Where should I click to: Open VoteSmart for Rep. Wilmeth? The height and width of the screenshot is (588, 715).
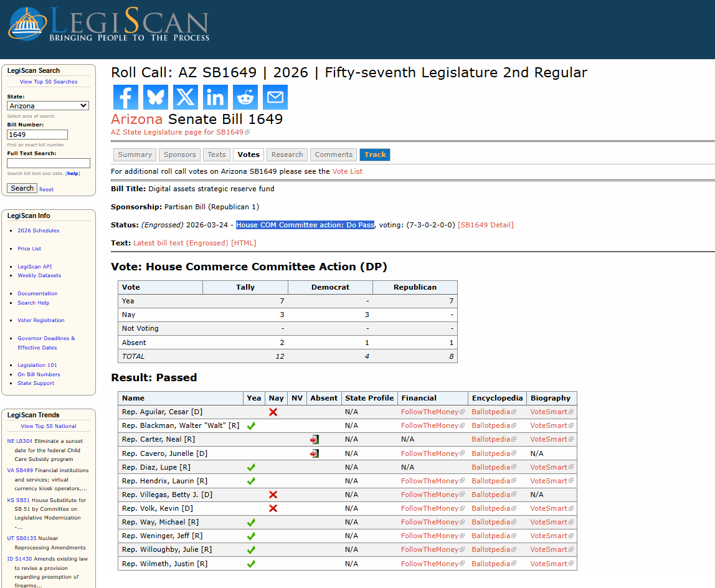[551, 564]
